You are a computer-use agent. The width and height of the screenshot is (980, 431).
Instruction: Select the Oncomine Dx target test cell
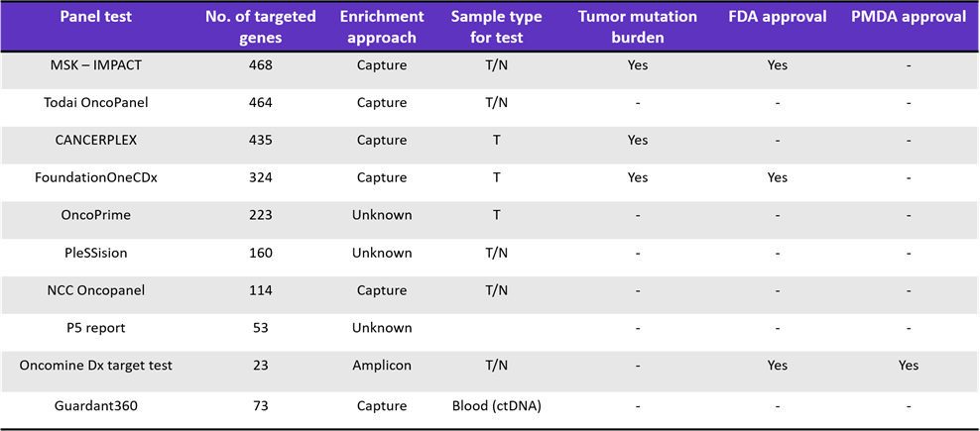point(96,366)
